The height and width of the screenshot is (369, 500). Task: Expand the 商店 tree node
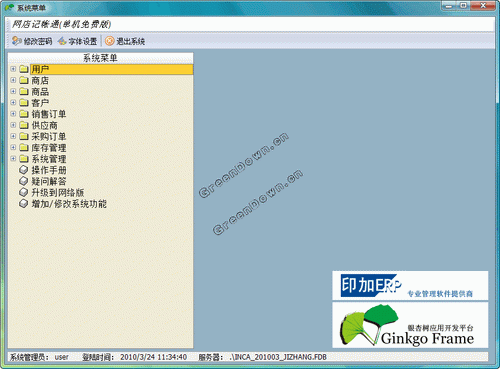[x=13, y=80]
